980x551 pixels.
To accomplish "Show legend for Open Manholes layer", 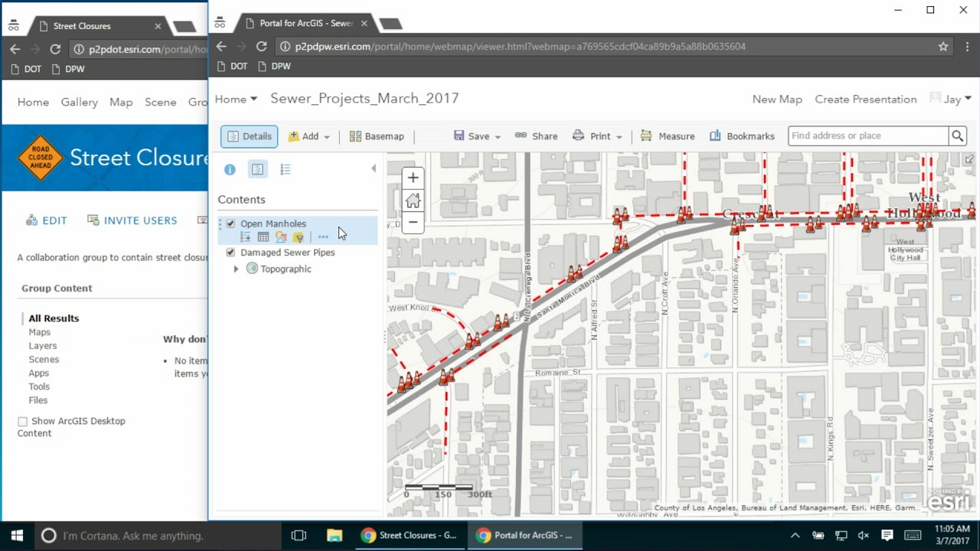I will (246, 237).
